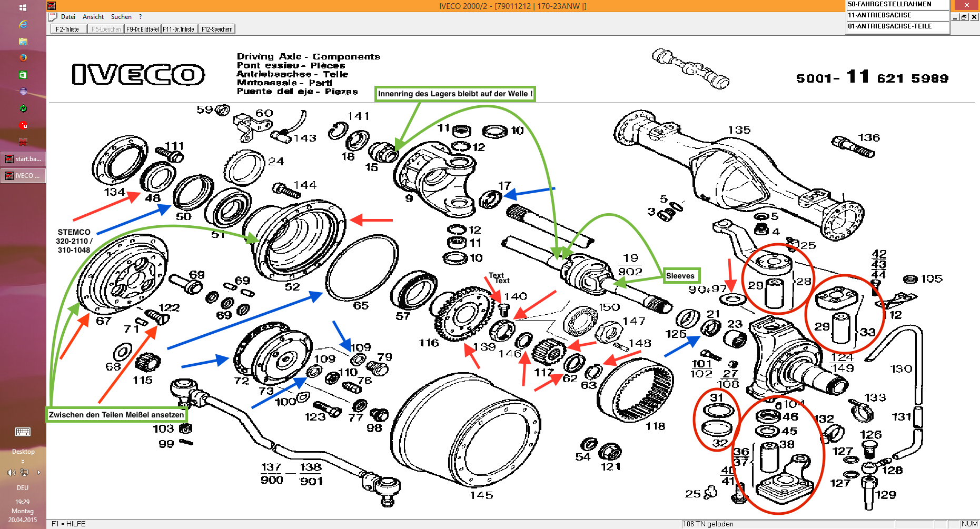Open File Explorer from the taskbar

(23, 41)
